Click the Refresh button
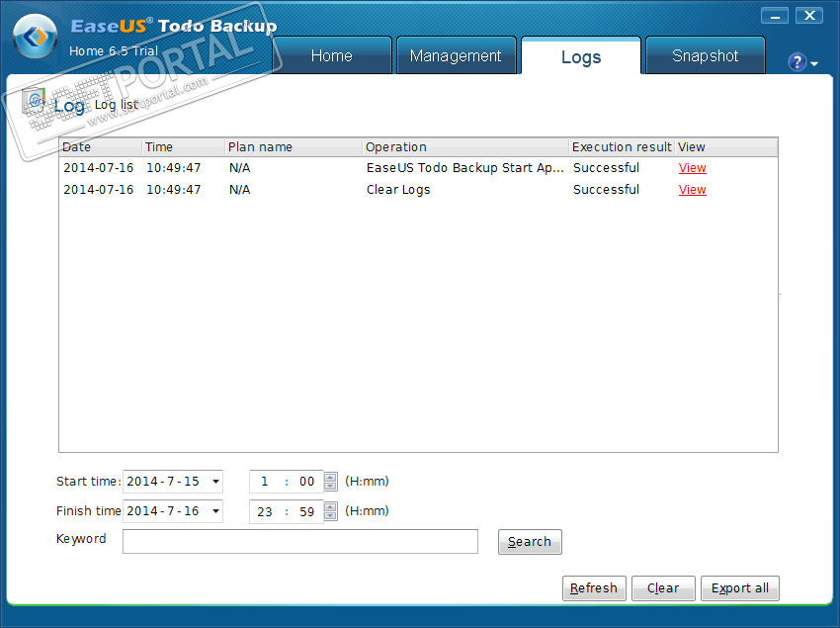 [x=594, y=588]
